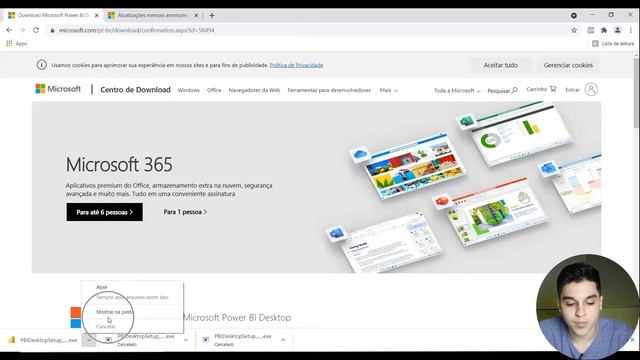Open the Office nav item

pyautogui.click(x=214, y=90)
